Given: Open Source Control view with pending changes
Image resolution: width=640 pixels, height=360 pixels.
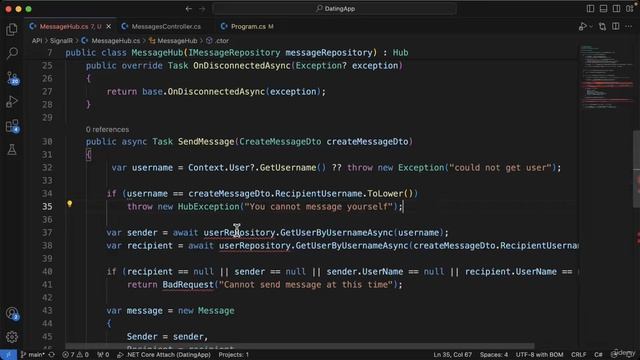Looking at the screenshot, I should click(x=12, y=78).
